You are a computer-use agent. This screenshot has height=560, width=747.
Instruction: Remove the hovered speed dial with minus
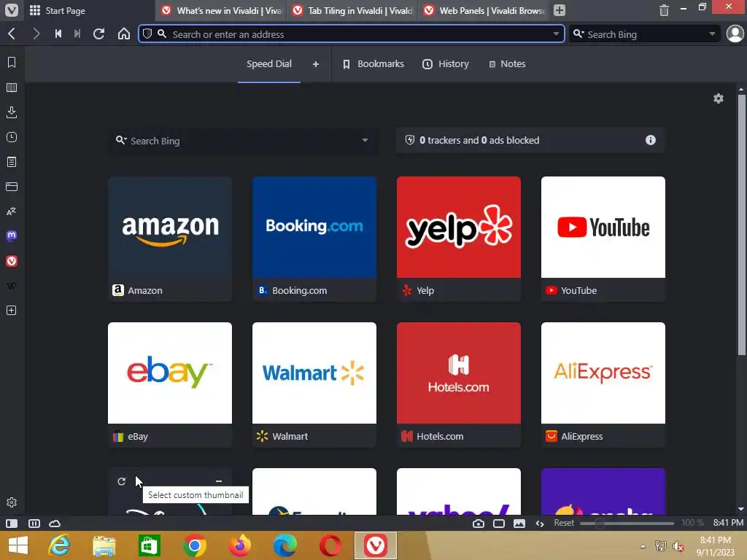click(219, 481)
